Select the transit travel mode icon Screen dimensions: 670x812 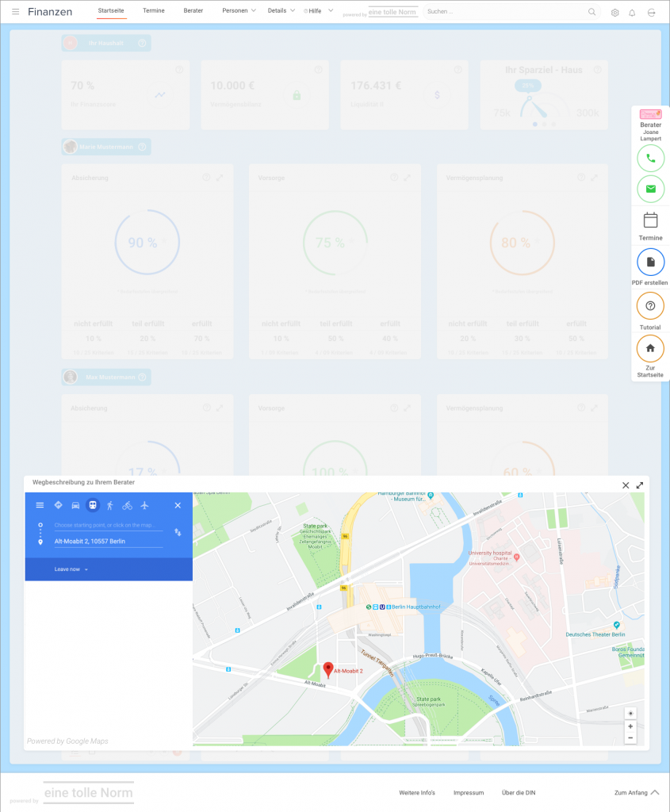point(93,505)
